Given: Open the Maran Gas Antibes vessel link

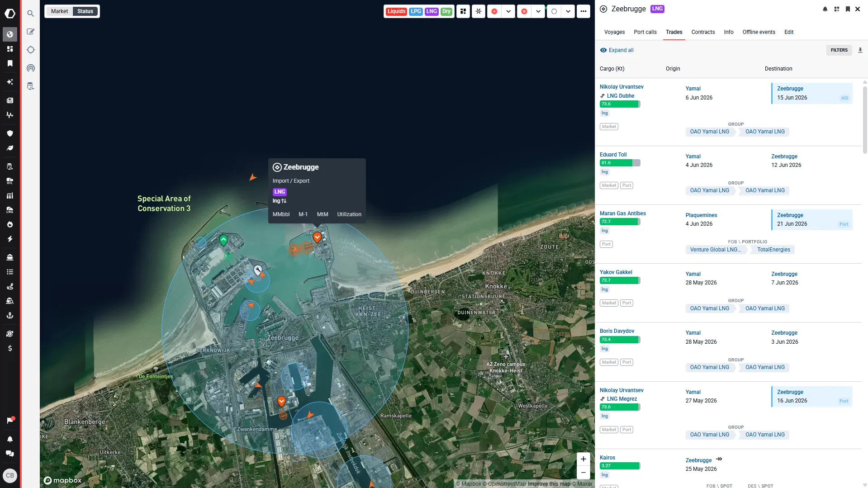Looking at the screenshot, I should [x=622, y=213].
